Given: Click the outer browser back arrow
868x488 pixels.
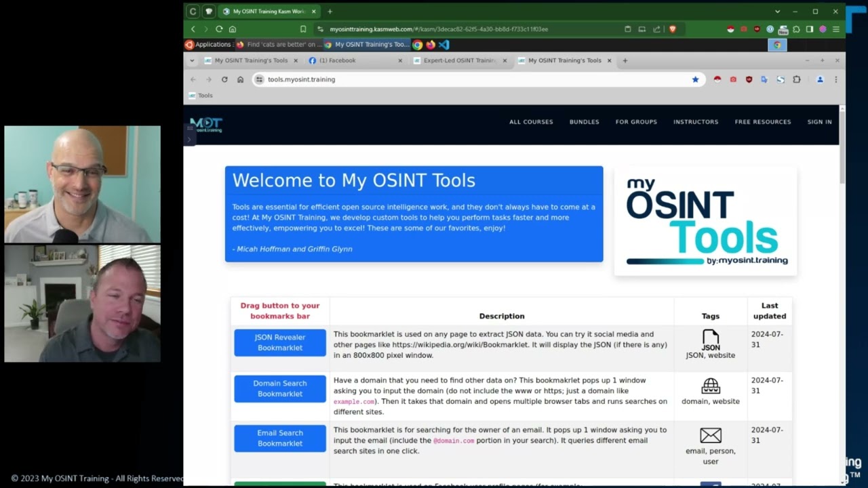Looking at the screenshot, I should point(193,29).
